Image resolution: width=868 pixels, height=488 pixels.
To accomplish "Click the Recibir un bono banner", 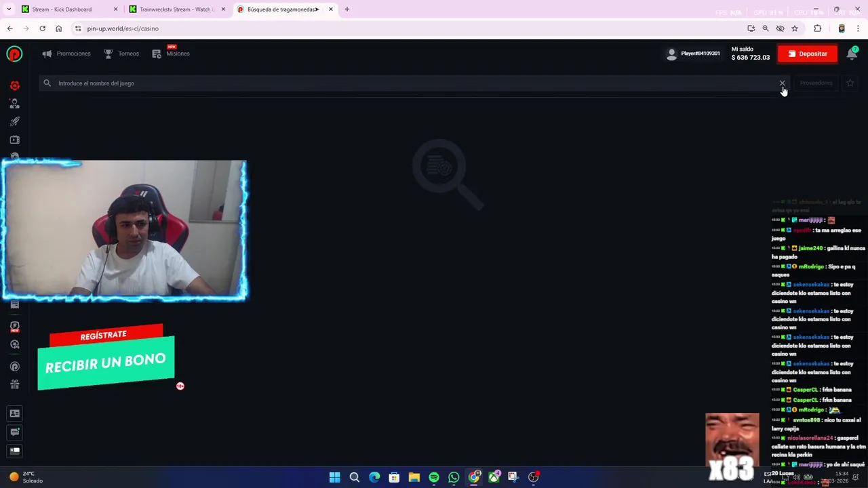I will click(x=106, y=364).
